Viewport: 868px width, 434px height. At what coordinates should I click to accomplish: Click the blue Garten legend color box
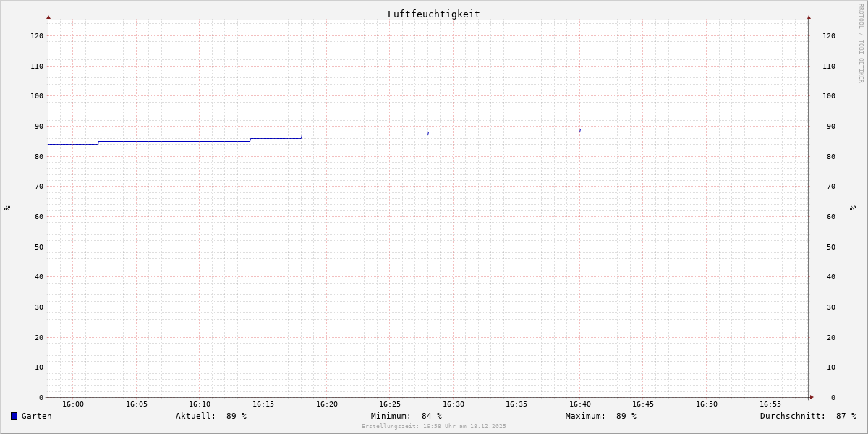pos(14,416)
